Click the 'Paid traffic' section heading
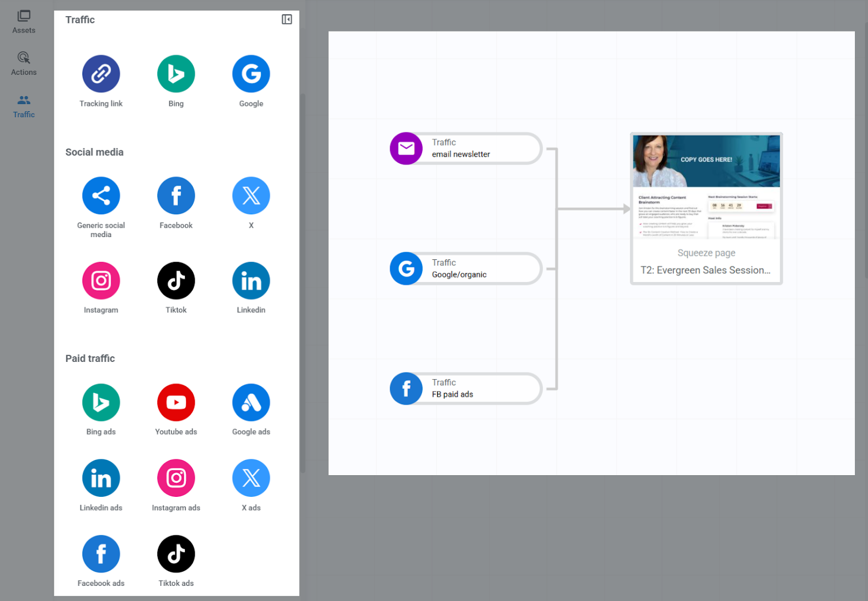 tap(90, 359)
